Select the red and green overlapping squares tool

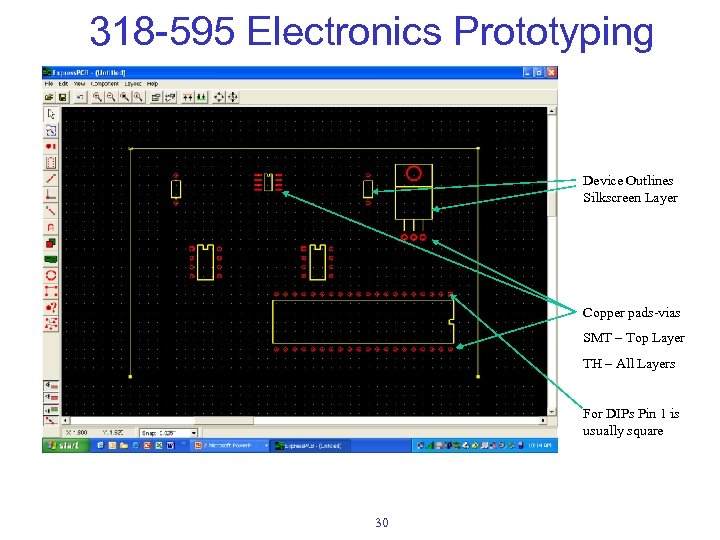(x=51, y=243)
